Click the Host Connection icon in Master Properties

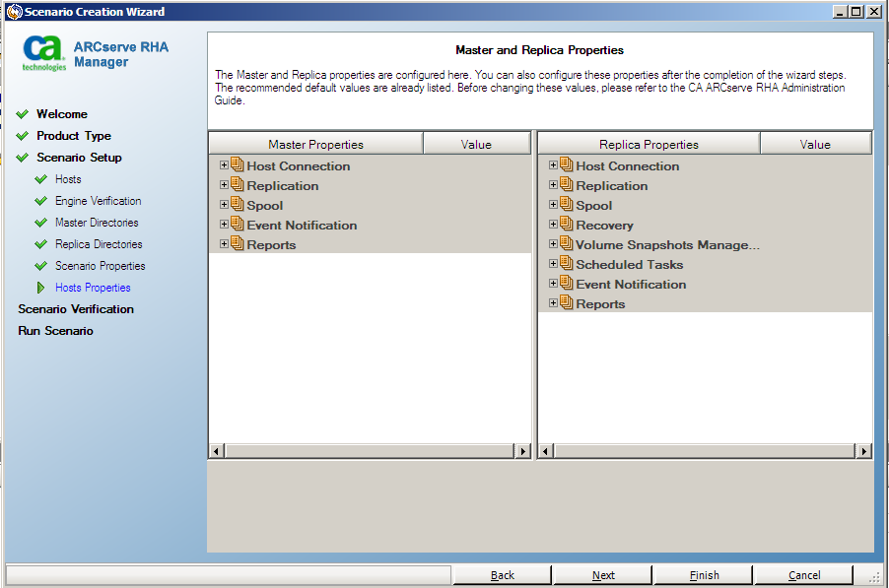tap(237, 165)
